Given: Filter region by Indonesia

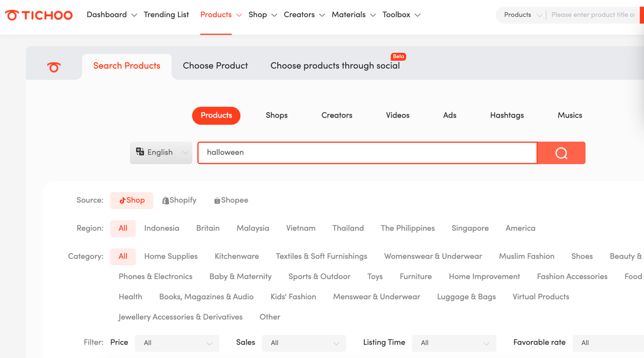Looking at the screenshot, I should pos(162,228).
